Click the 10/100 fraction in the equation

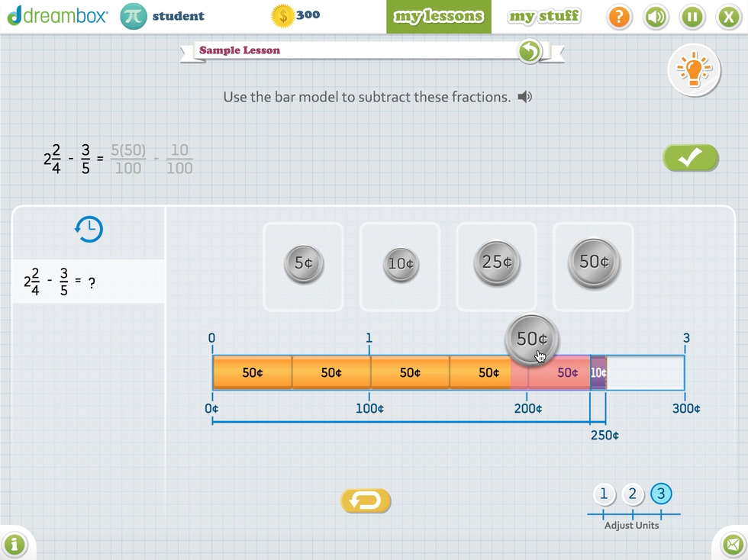coord(179,159)
